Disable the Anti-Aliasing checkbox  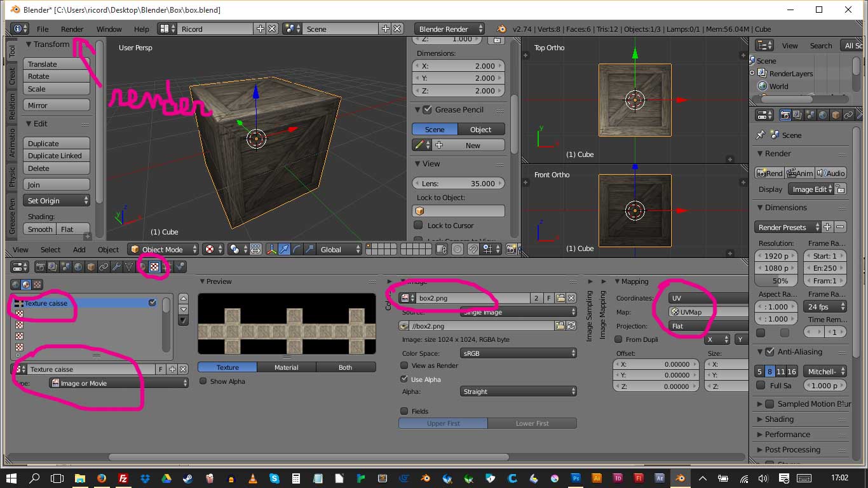[770, 352]
